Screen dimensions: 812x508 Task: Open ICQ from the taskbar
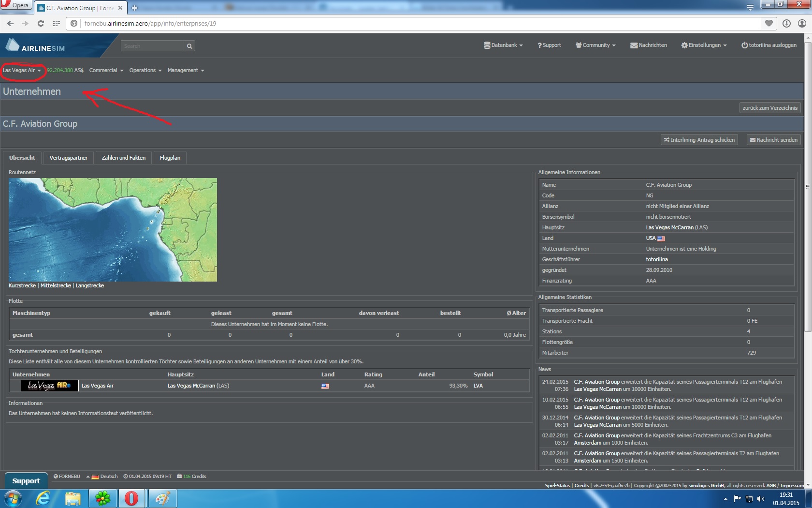pos(102,498)
